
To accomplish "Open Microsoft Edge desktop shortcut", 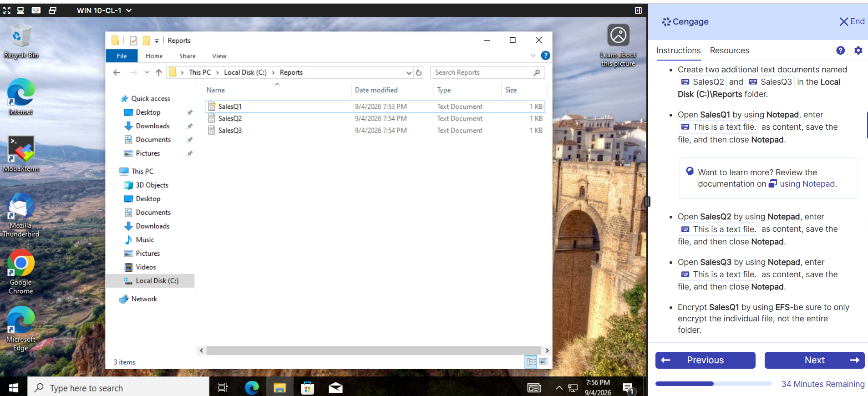I will [20, 329].
